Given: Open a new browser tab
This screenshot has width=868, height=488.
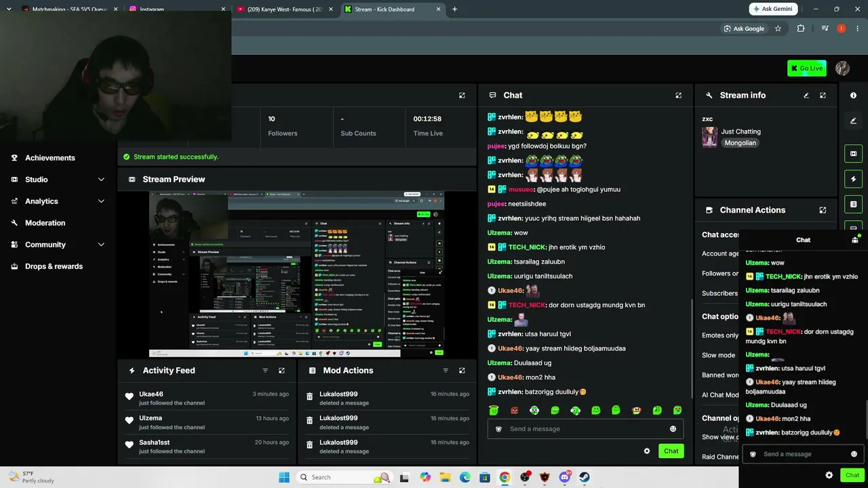Looking at the screenshot, I should coord(454,9).
